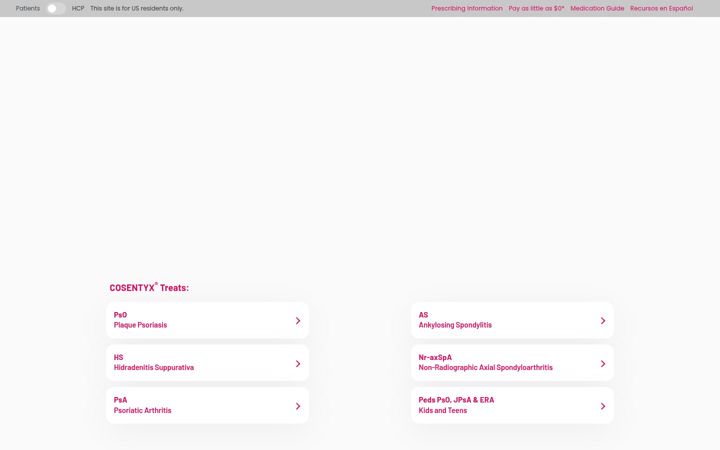
Task: Click the Nr-axSpA chevron arrow
Action: [603, 364]
